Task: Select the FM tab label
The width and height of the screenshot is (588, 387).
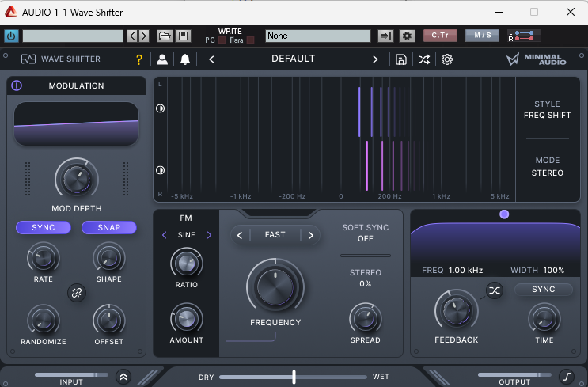Action: [186, 218]
